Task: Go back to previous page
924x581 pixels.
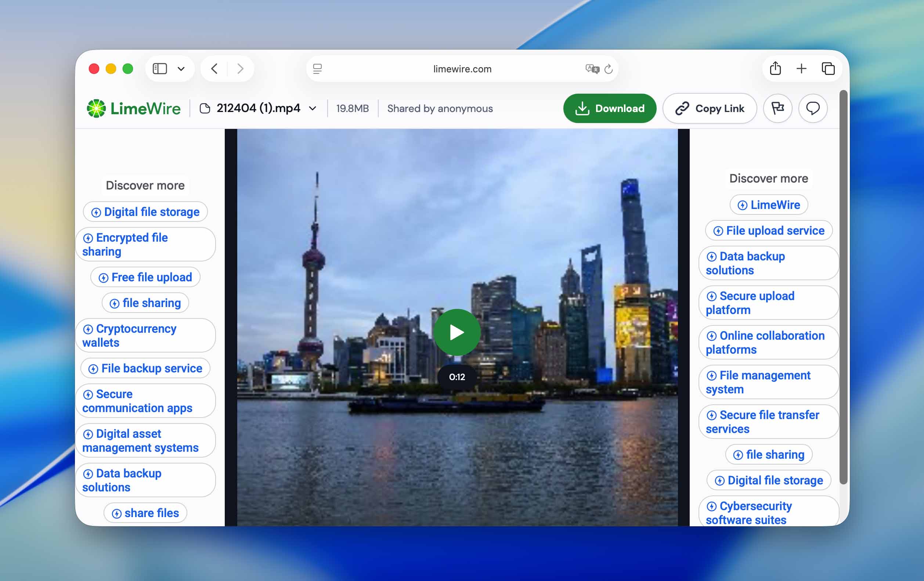Action: click(214, 69)
